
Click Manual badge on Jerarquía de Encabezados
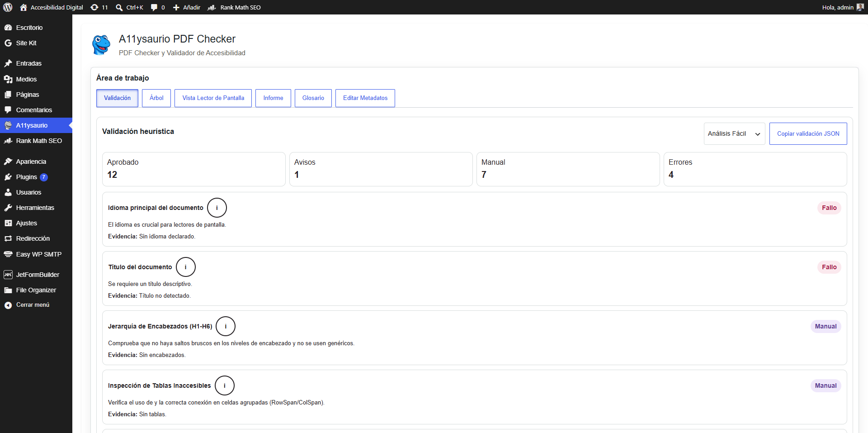coord(826,326)
